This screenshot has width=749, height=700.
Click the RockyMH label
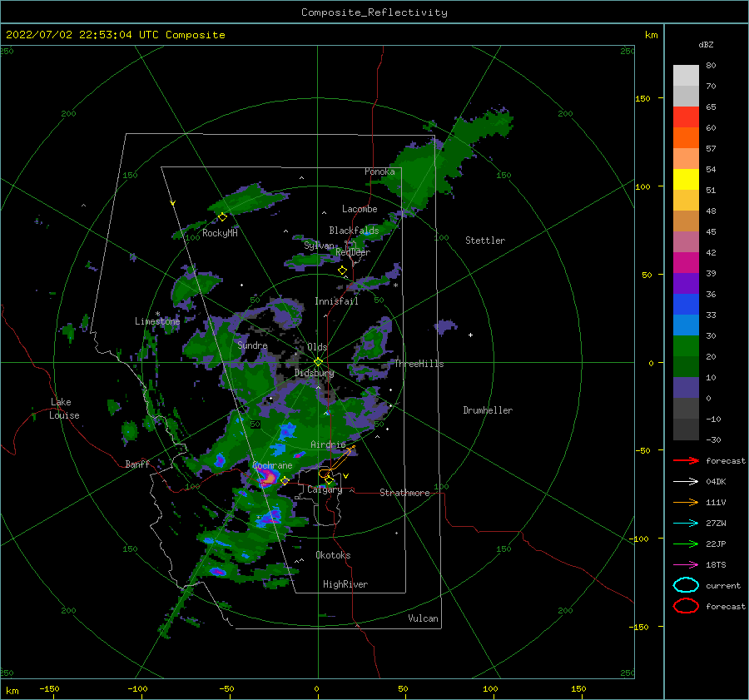click(220, 233)
